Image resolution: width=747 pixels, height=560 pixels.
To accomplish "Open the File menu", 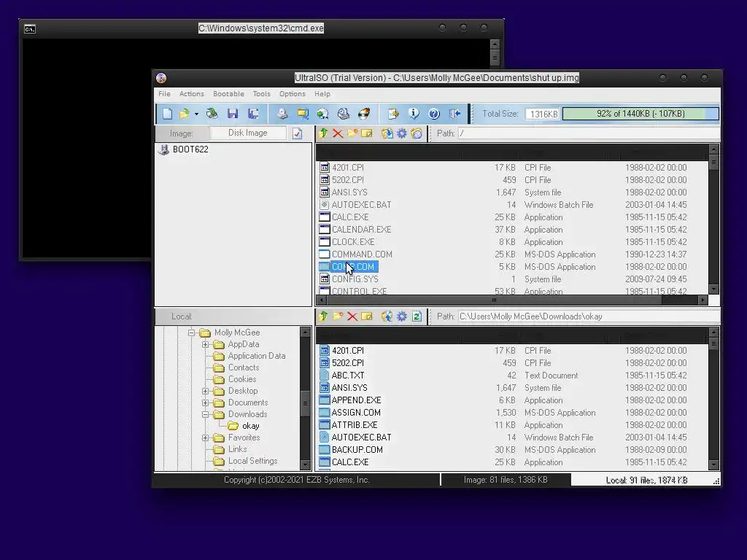I will 164,94.
